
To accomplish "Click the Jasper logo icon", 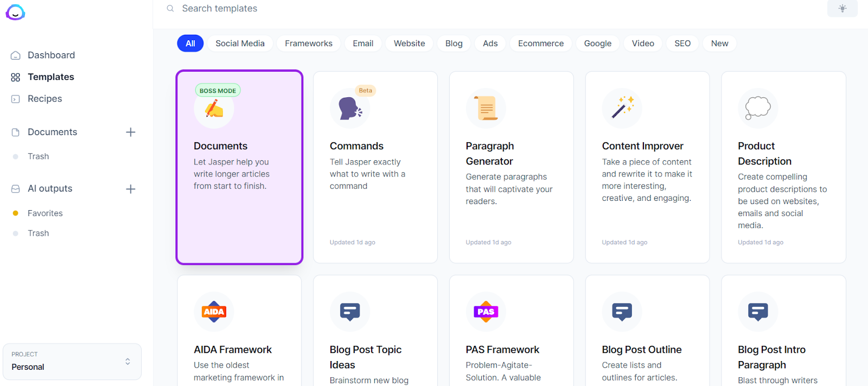I will click(15, 12).
